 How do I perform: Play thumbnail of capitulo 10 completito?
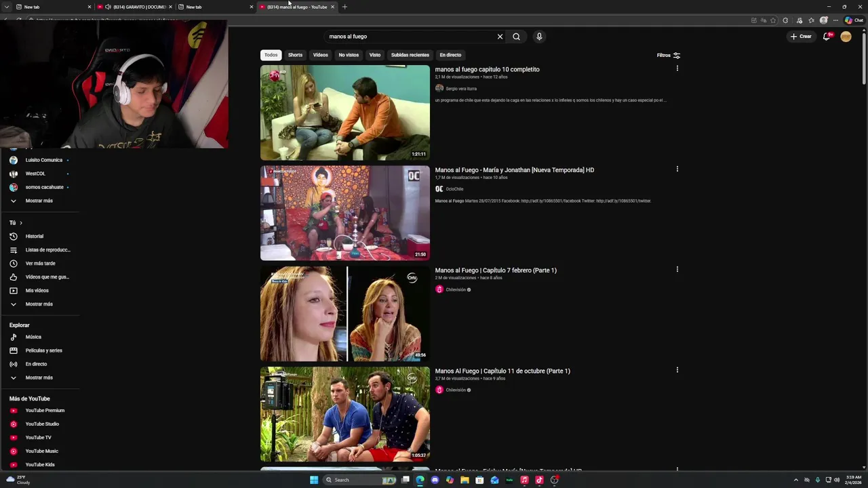345,113
